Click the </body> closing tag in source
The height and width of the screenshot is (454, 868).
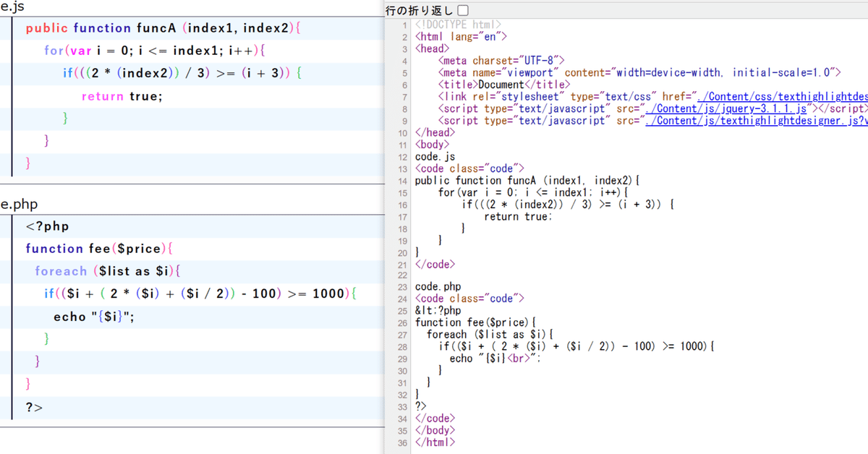coord(435,430)
